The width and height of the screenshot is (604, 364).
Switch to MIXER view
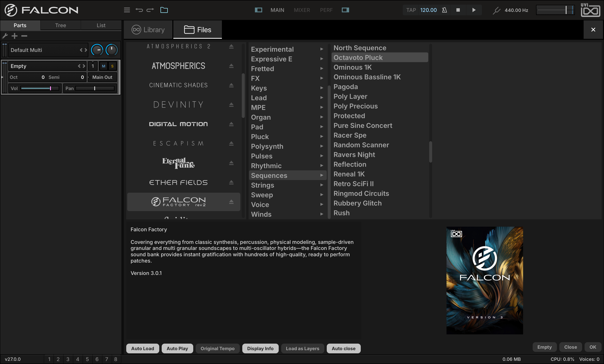click(x=302, y=10)
